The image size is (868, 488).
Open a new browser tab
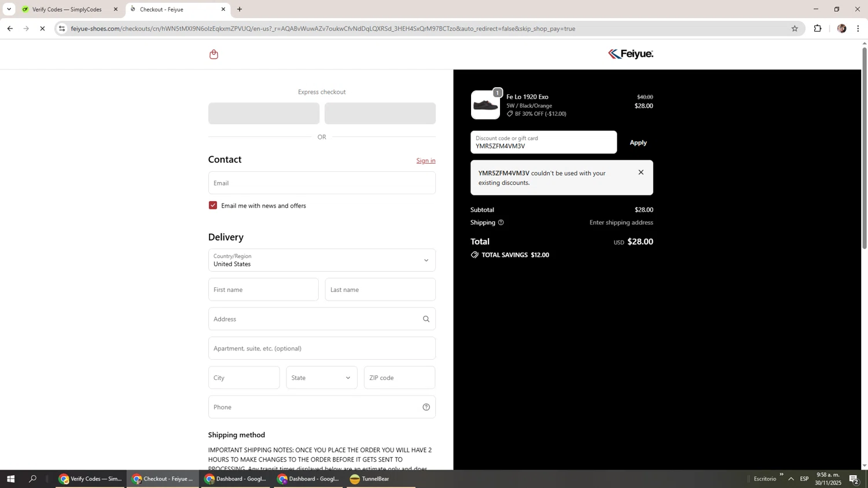click(240, 9)
